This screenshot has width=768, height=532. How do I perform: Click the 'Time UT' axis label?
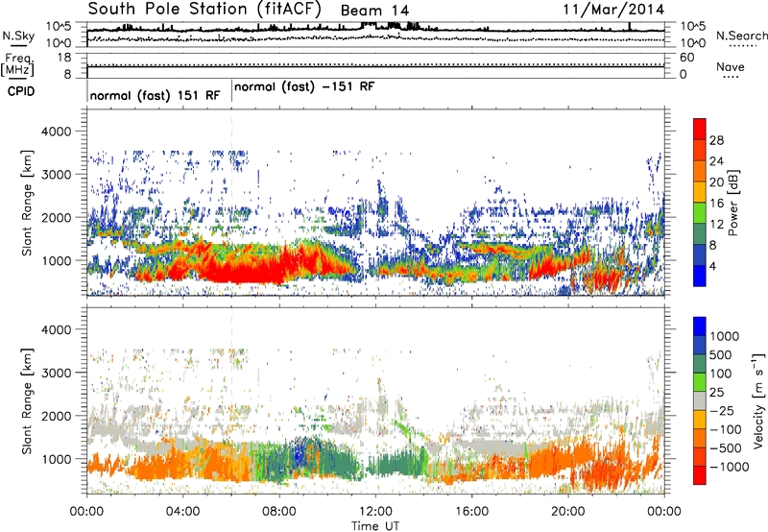[x=375, y=526]
